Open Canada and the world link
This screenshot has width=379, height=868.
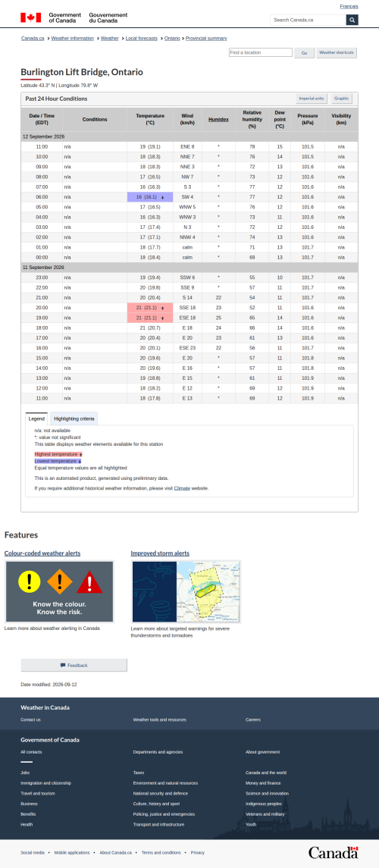pyautogui.click(x=266, y=772)
